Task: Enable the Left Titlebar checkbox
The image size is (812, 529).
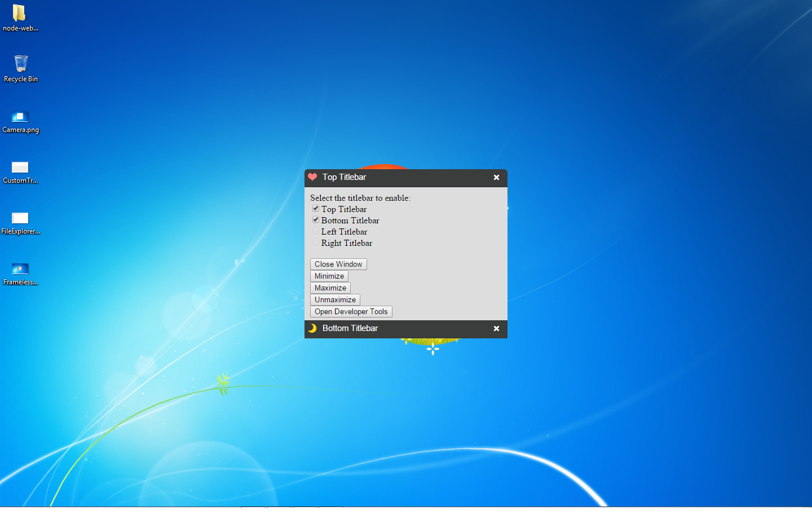Action: point(316,231)
